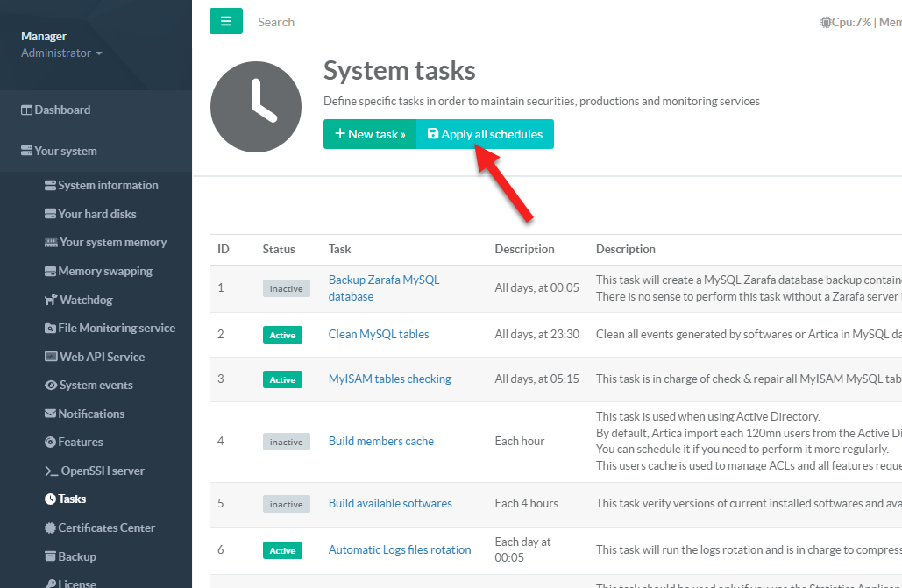The image size is (902, 588).
Task: Click into the Search field
Action: 351,22
